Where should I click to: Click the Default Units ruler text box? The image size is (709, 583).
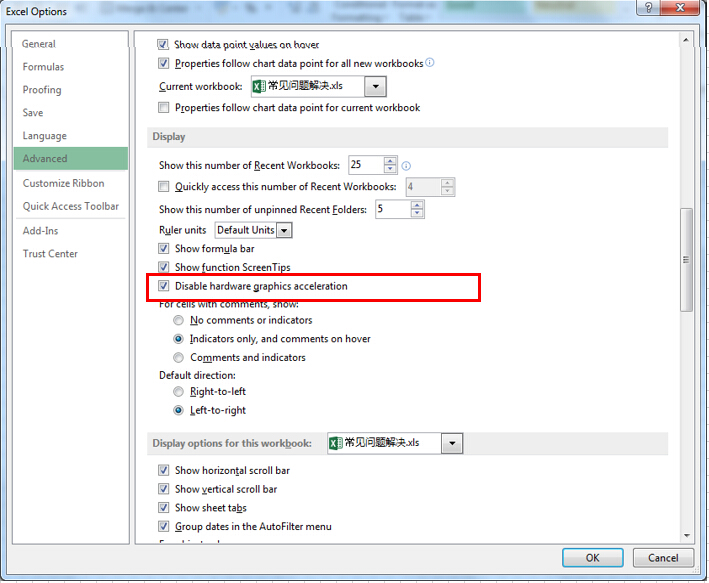tap(246, 230)
